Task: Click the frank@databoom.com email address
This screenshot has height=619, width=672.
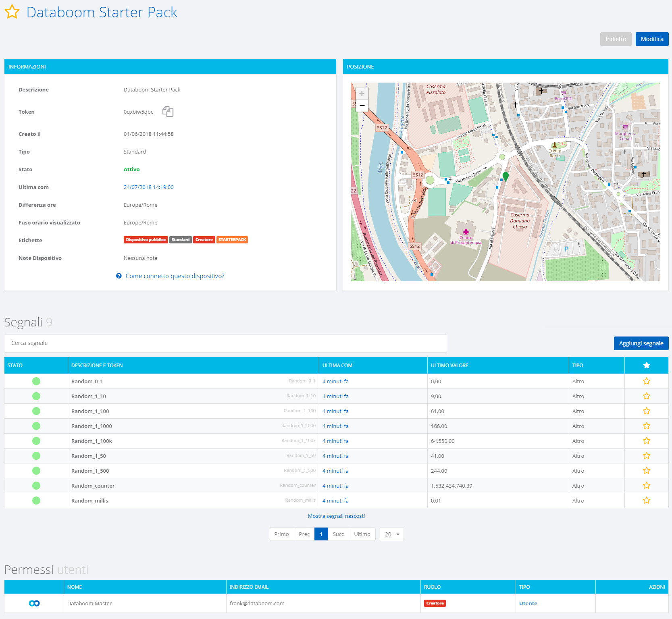Action: click(x=257, y=604)
